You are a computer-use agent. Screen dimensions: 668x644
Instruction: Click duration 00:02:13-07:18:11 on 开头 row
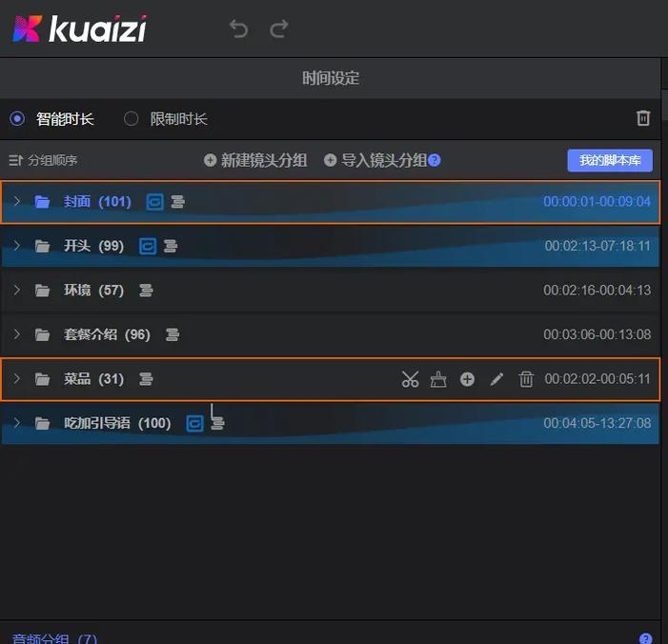[x=597, y=246]
